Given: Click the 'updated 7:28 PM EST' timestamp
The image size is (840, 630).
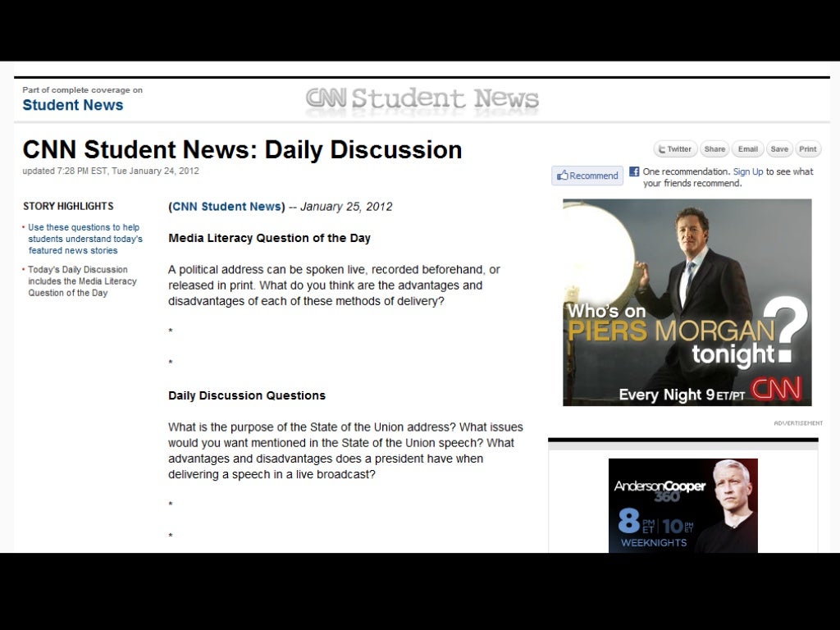Looking at the screenshot, I should pyautogui.click(x=111, y=171).
